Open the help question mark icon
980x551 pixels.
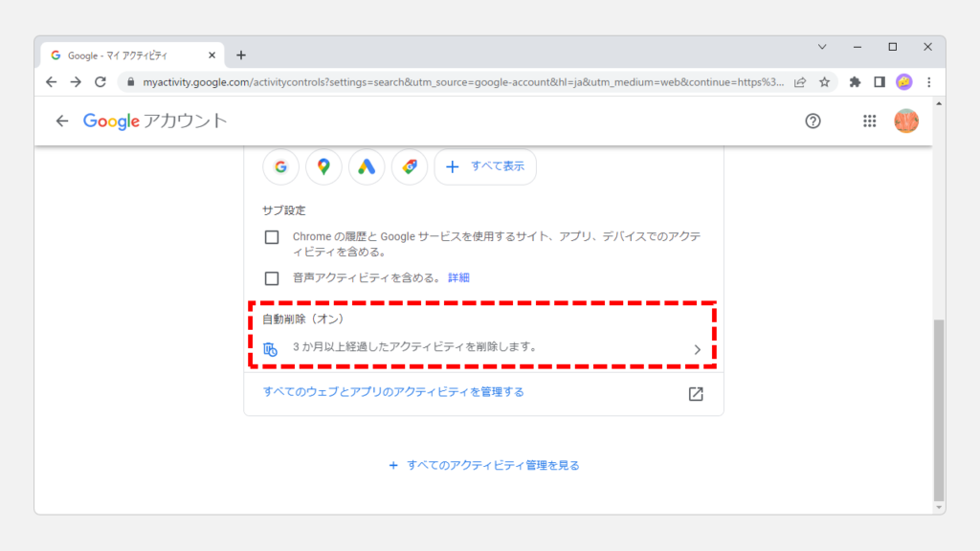[813, 121]
